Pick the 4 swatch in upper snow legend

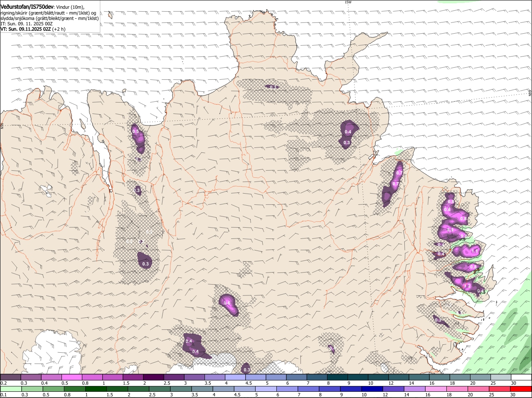(x=235, y=377)
